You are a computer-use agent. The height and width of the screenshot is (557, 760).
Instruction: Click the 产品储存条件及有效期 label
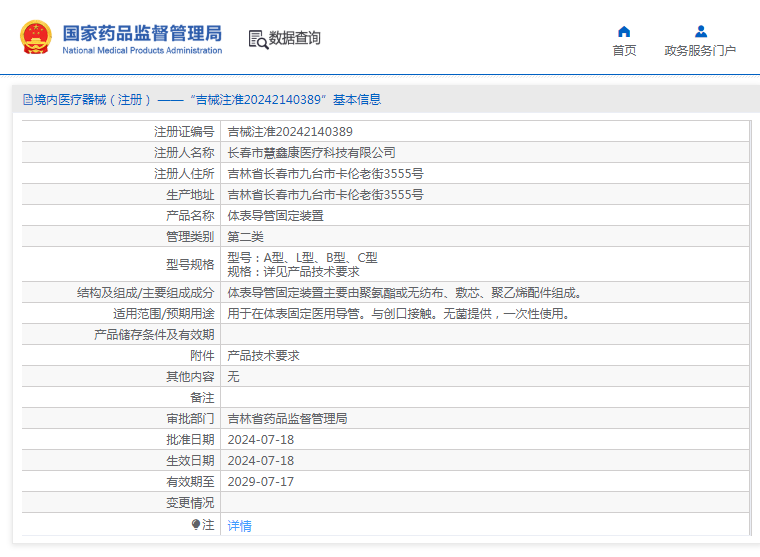pyautogui.click(x=154, y=334)
